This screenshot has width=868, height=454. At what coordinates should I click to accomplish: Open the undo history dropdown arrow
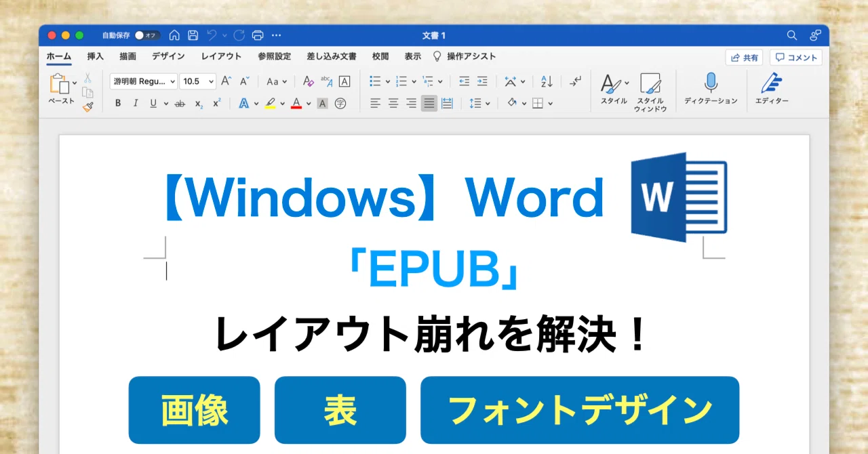point(225,35)
